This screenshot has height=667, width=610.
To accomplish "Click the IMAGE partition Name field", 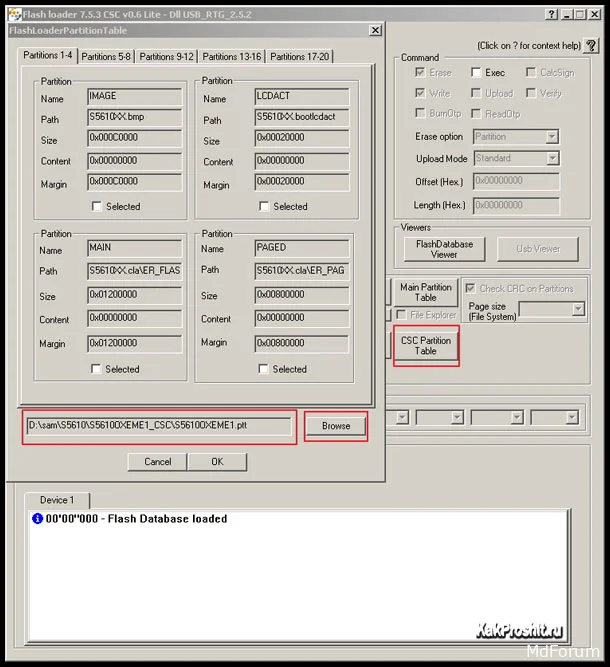I will [x=135, y=97].
